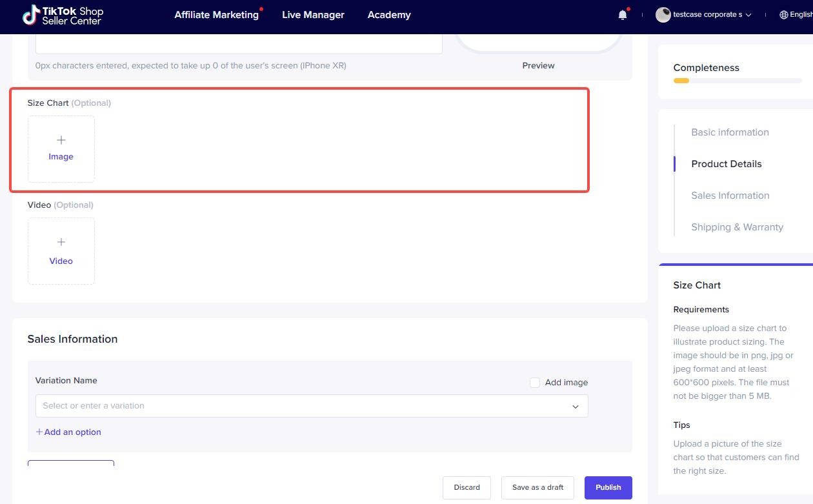This screenshot has height=504, width=813.
Task: Click the account profile avatar
Action: pos(663,15)
